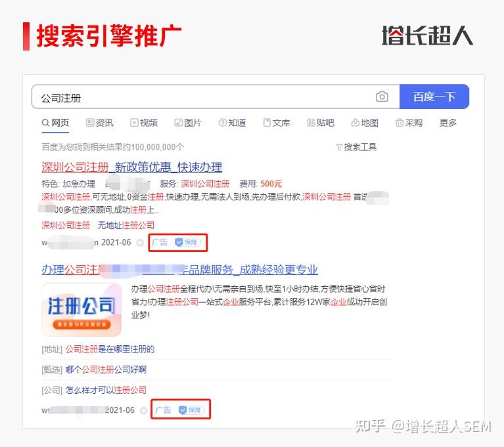The width and height of the screenshot is (504, 447).
Task: Select the 网页 tab
Action: tap(55, 123)
